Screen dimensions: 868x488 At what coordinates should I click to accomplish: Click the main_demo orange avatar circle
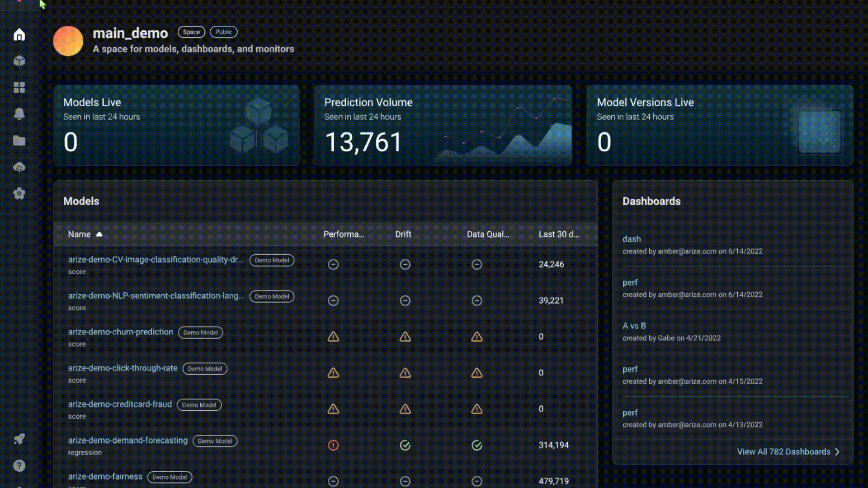(x=68, y=41)
